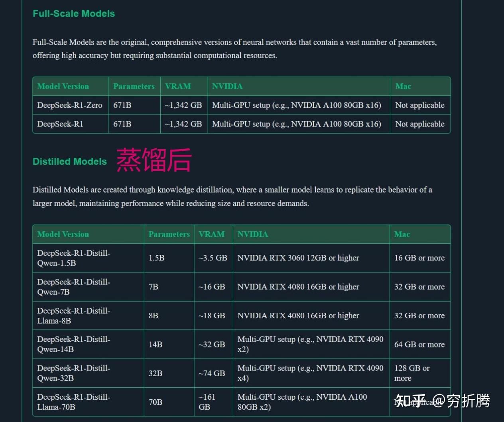Screen dimensions: 504x422
Task: Click ~1,342 GB VRAM for DeepSeek-R1-Zero
Action: 183,105
